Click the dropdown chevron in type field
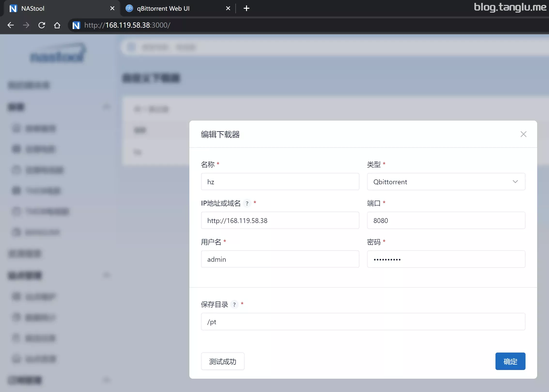This screenshot has width=549, height=392. (x=515, y=182)
